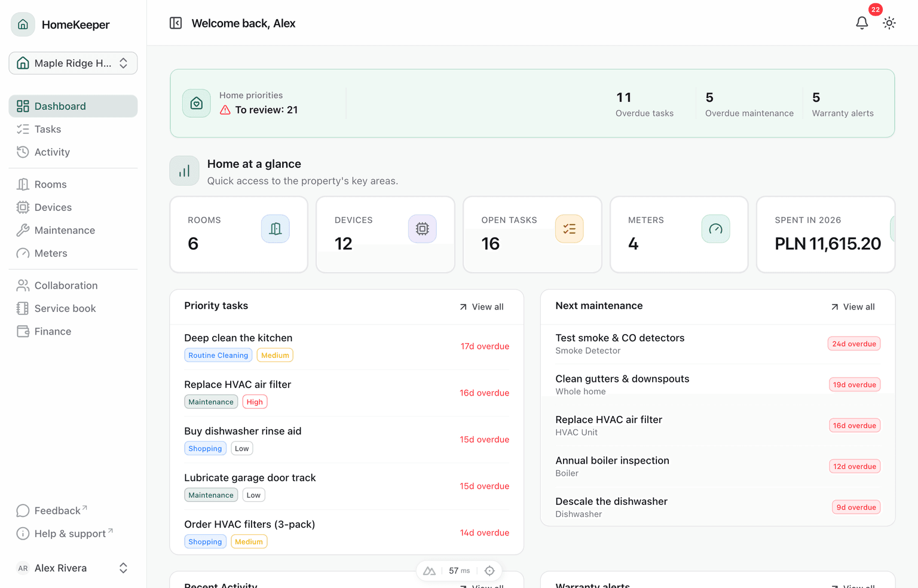Click the mountain icon in floating toolbar

tap(429, 571)
